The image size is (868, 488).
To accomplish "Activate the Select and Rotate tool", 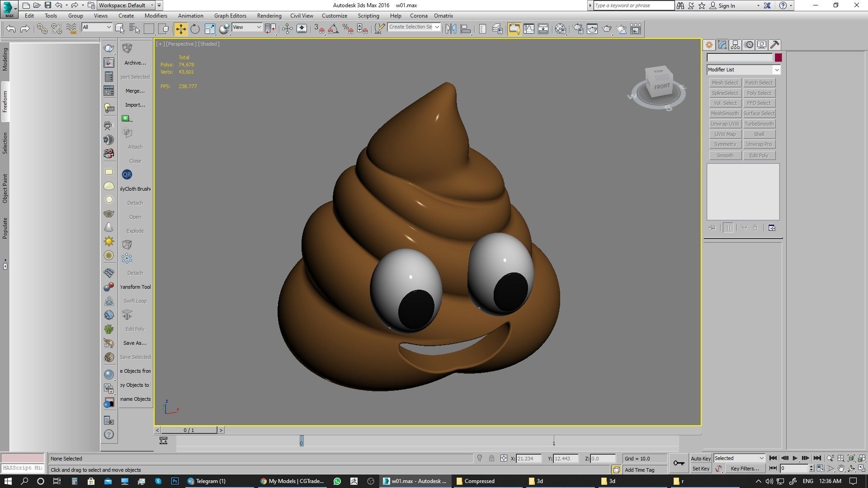I will point(195,29).
